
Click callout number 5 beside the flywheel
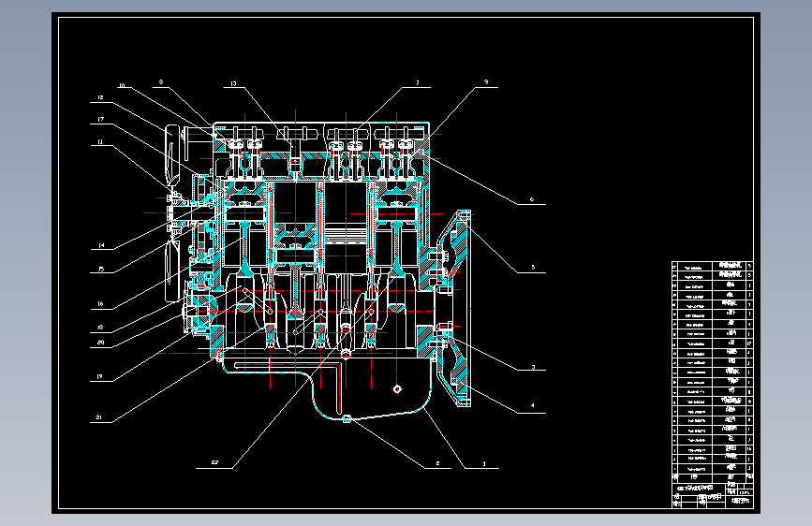coord(533,267)
